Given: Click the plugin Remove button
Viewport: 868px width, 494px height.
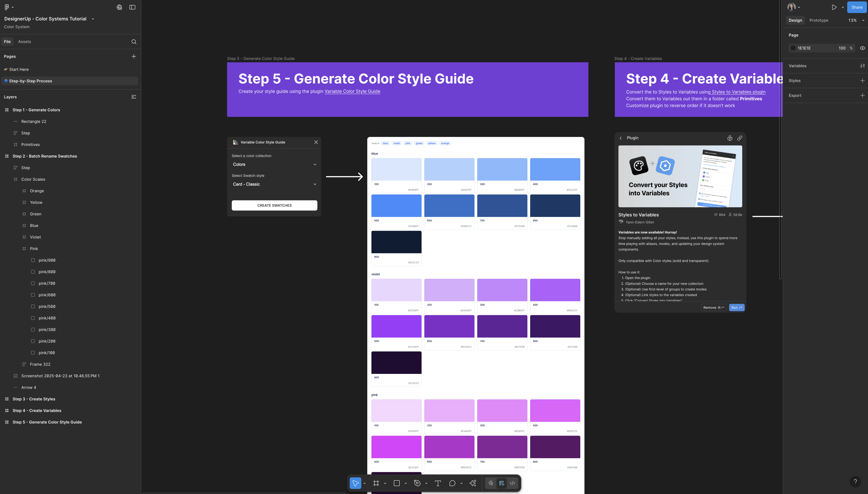Looking at the screenshot, I should tap(714, 308).
